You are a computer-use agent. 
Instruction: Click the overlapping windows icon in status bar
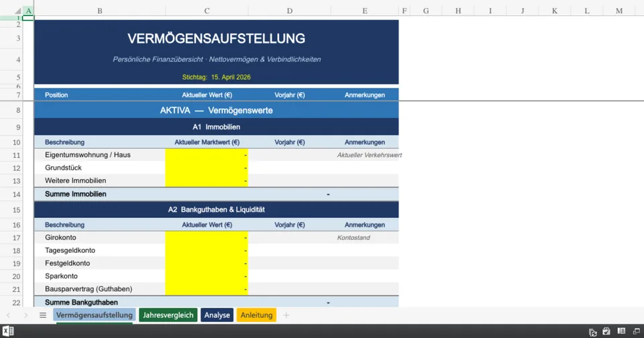pyautogui.click(x=636, y=331)
